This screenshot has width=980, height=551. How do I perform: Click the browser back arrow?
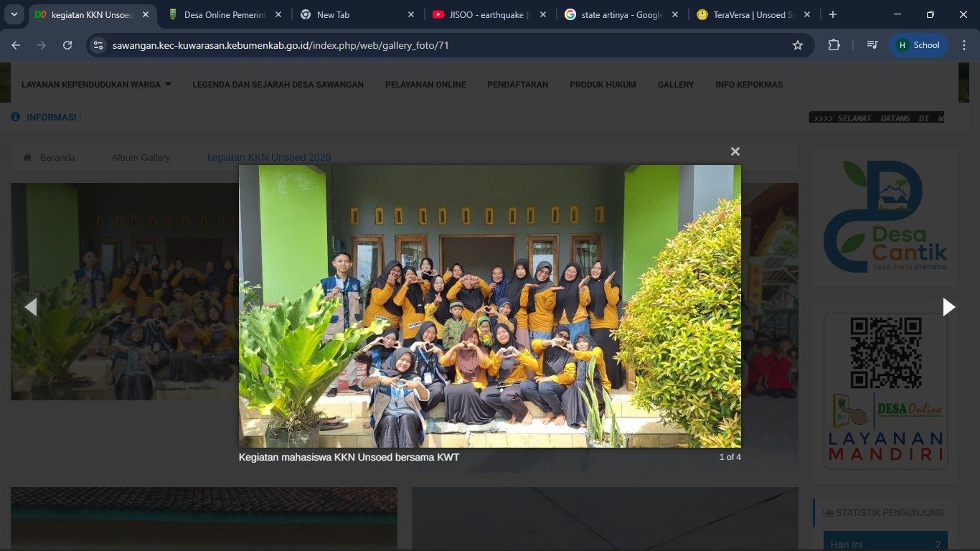tap(15, 44)
